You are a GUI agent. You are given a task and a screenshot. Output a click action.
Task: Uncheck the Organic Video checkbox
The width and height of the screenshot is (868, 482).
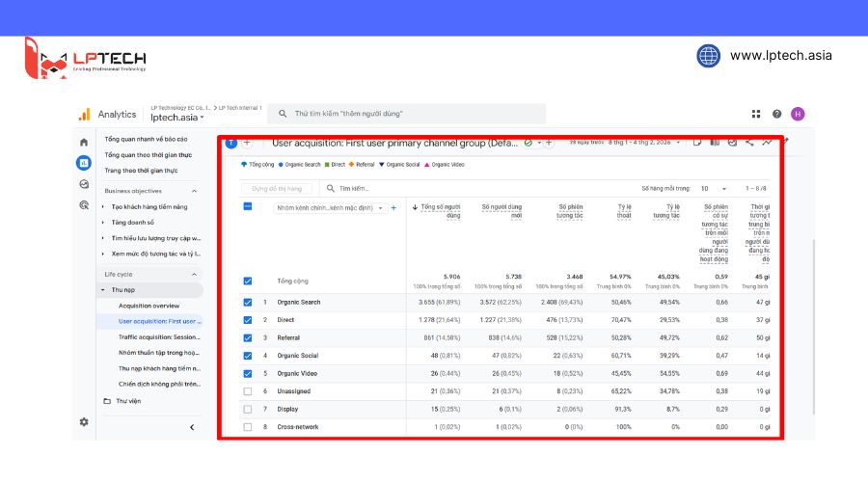pos(248,373)
